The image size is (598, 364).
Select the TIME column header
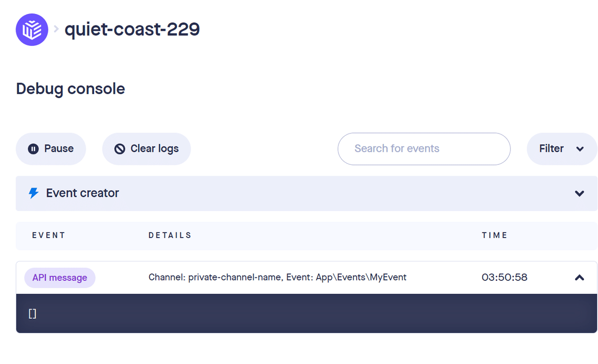pos(494,236)
